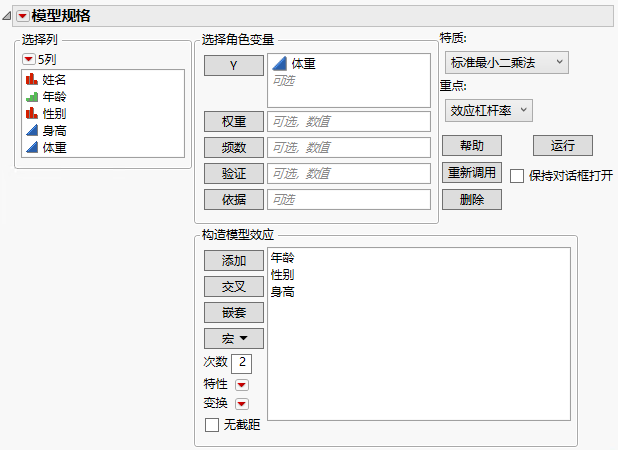The height and width of the screenshot is (450, 618).
Task: Open the red triangle menu for 变换
Action: [242, 404]
